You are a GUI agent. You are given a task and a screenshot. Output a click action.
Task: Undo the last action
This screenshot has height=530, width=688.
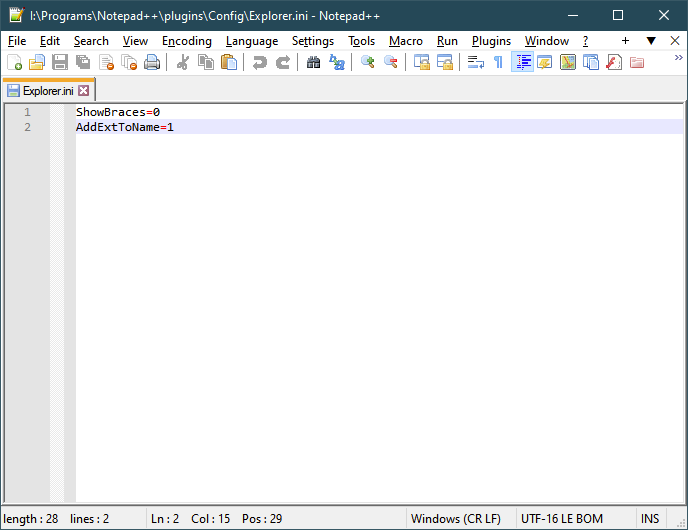click(259, 62)
